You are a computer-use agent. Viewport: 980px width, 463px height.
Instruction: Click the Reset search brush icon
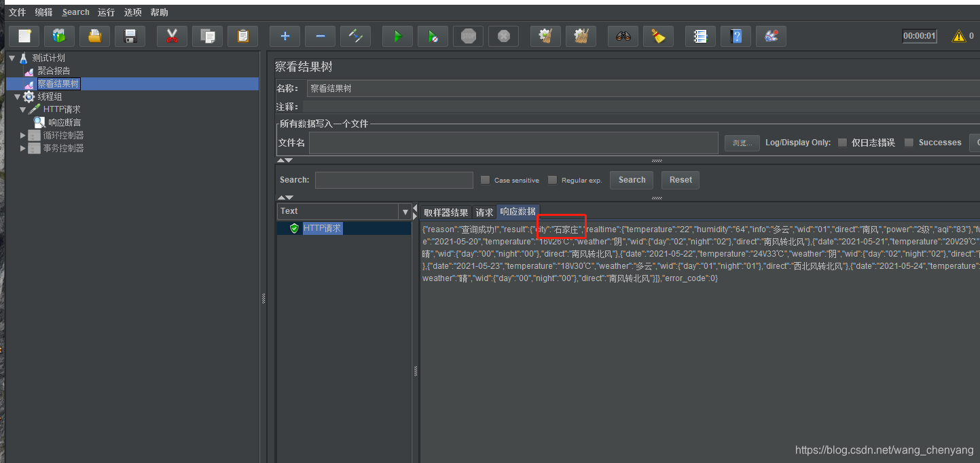659,36
